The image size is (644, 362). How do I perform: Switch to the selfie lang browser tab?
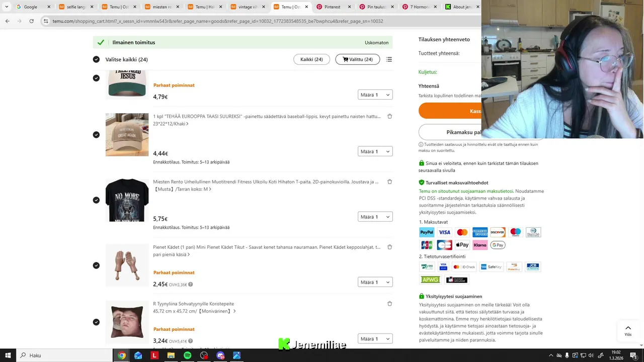coord(75,7)
